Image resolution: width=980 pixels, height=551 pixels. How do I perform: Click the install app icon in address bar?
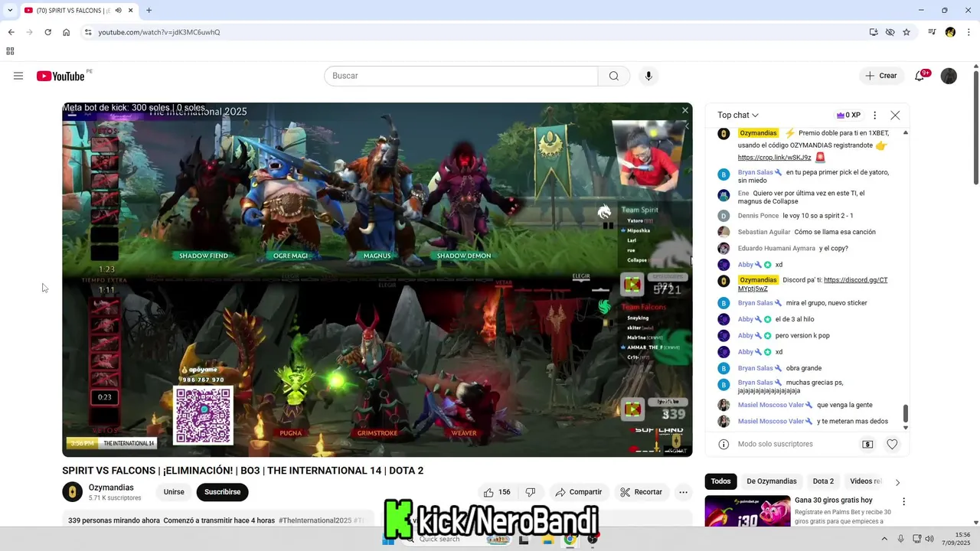874,32
